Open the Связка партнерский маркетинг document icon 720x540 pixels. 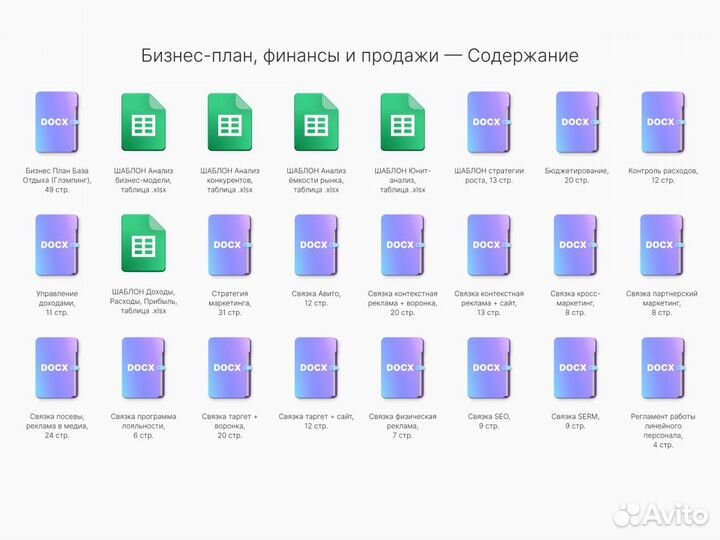tap(661, 245)
